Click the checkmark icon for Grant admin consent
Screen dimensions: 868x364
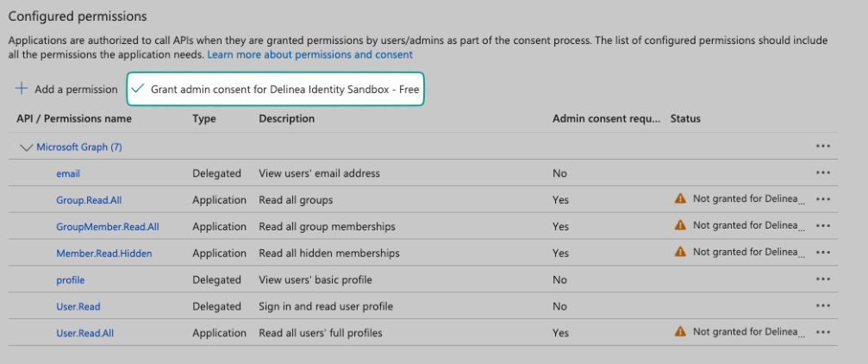138,89
